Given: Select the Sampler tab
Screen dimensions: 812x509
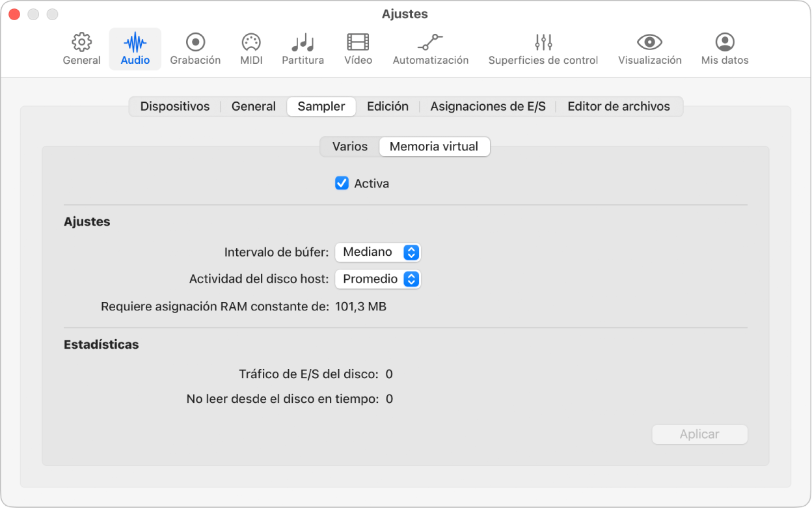Looking at the screenshot, I should tap(321, 107).
